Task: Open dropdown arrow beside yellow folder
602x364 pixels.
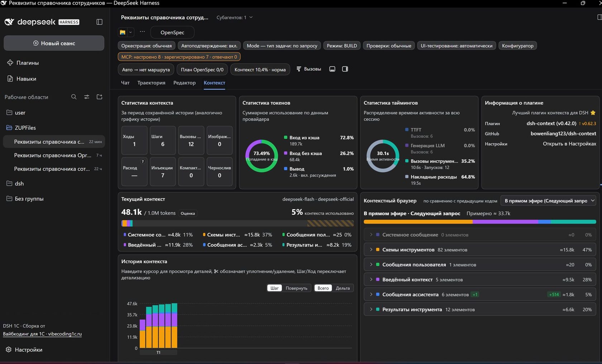Action: [x=130, y=32]
